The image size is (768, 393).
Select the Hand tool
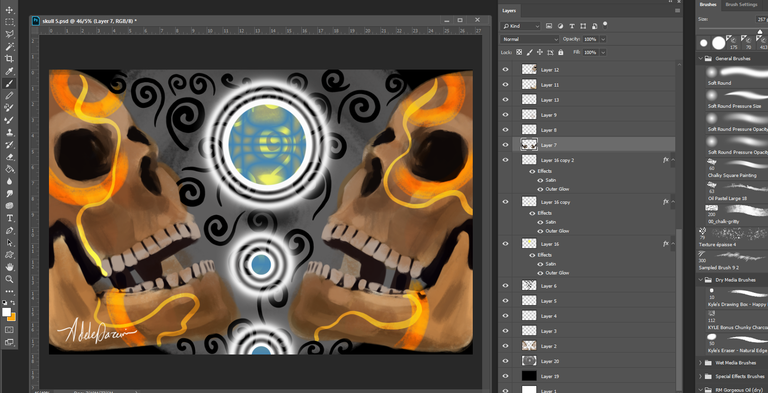(9, 267)
